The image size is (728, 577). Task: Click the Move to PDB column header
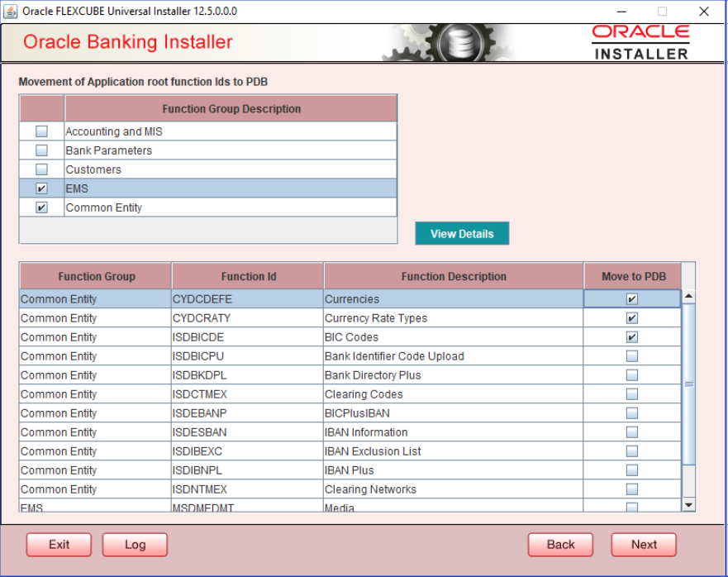[x=632, y=276]
